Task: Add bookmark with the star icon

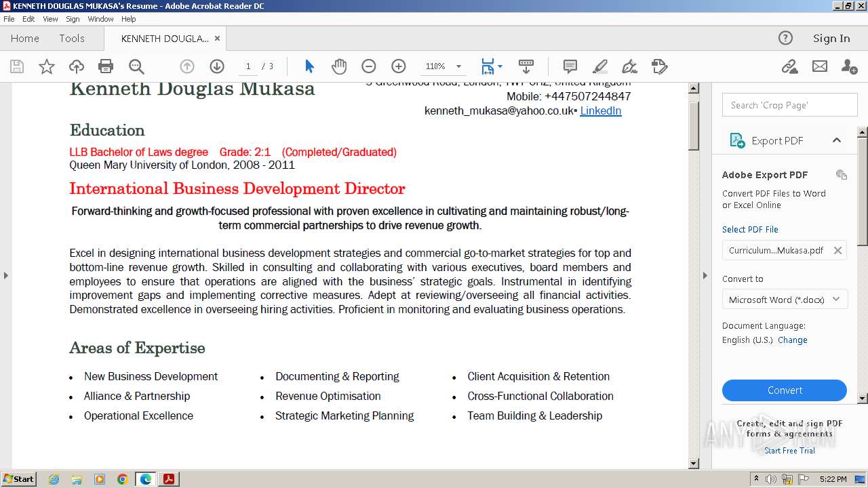Action: (47, 66)
